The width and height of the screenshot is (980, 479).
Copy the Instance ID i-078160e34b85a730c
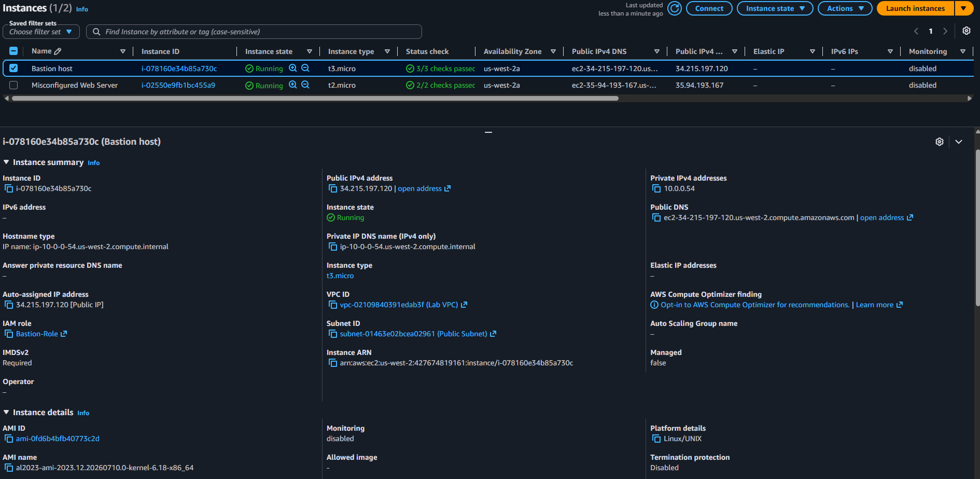tap(9, 189)
